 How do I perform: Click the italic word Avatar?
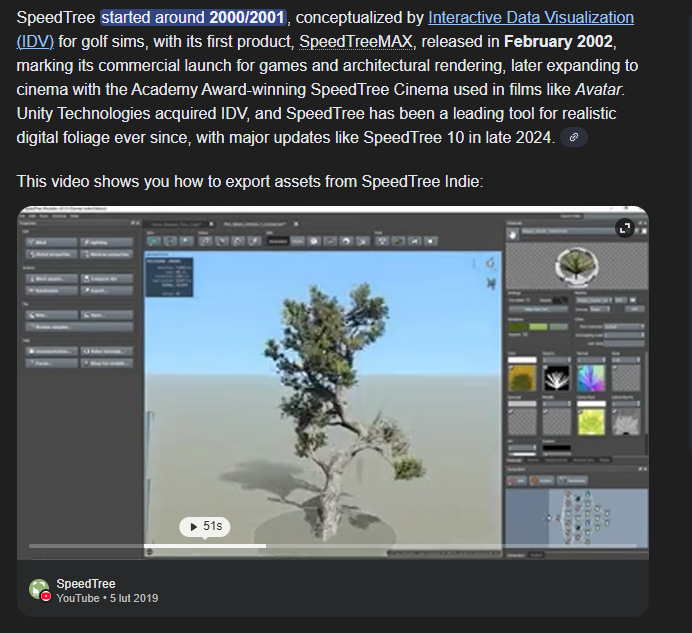[598, 90]
